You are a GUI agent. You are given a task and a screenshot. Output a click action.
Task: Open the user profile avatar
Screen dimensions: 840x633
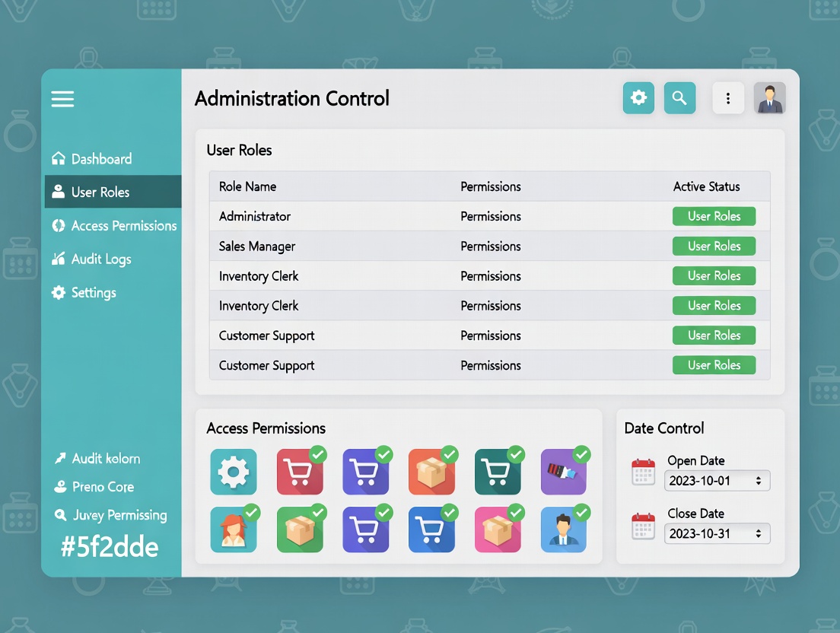pyautogui.click(x=769, y=98)
